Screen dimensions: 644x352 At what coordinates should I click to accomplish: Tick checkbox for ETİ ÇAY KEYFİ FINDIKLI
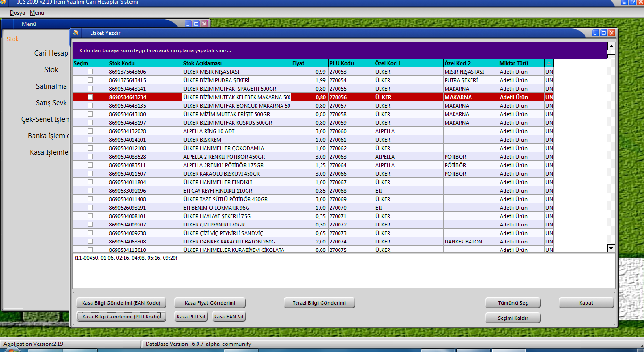[x=90, y=191]
